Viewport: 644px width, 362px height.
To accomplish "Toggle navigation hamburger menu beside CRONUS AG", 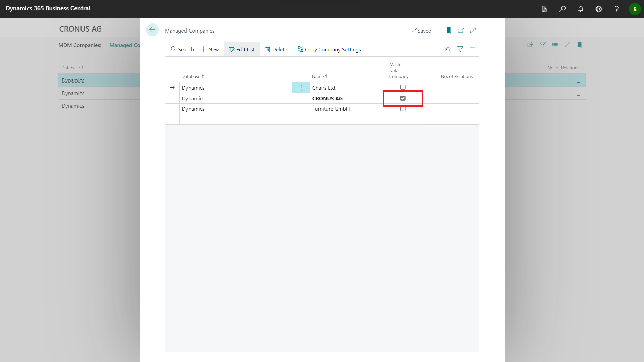I will pyautogui.click(x=125, y=29).
